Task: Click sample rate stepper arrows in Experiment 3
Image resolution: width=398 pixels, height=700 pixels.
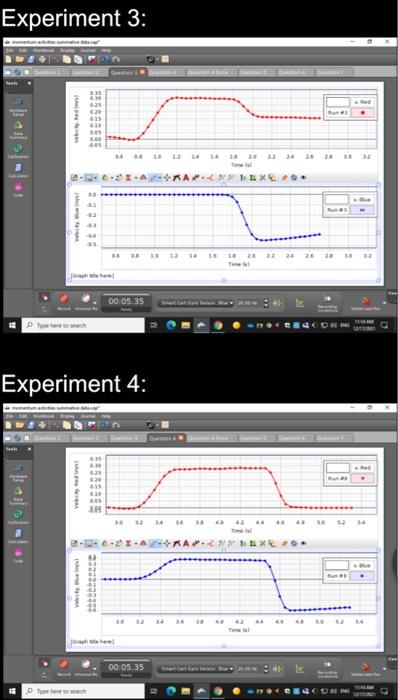Action: pos(266,303)
